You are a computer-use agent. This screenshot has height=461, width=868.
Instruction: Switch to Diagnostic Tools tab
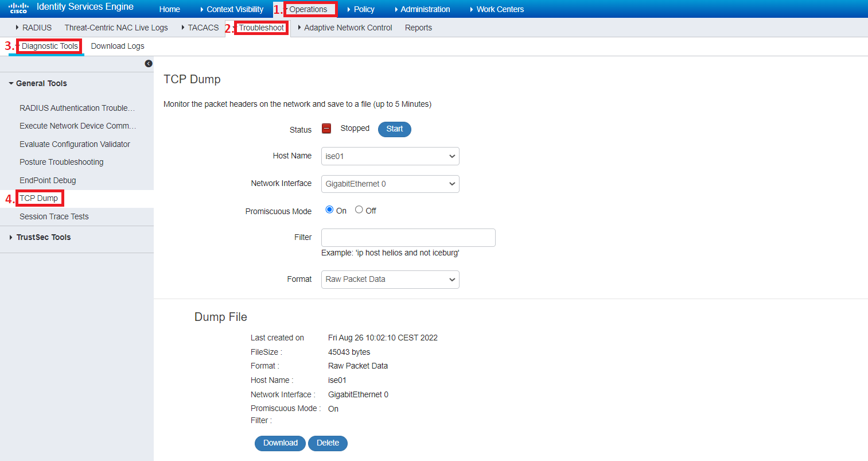pos(49,46)
